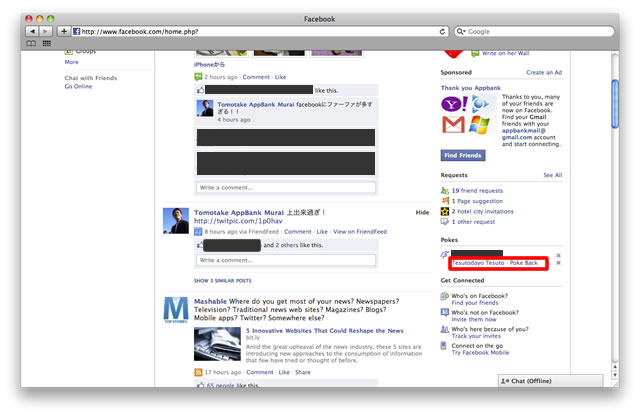Open 1 other request link

click(473, 222)
